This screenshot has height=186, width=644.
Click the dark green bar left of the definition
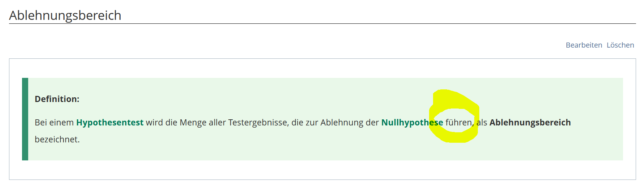tap(25, 119)
